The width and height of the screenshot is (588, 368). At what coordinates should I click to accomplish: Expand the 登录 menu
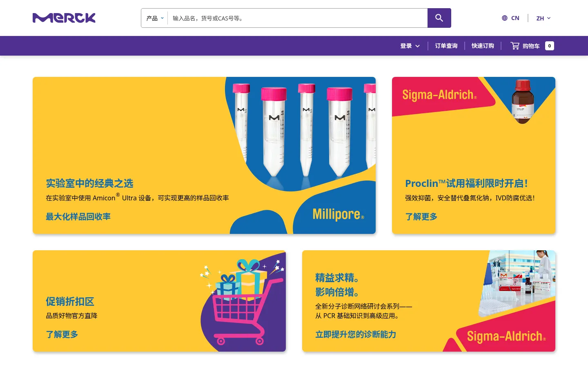[410, 46]
